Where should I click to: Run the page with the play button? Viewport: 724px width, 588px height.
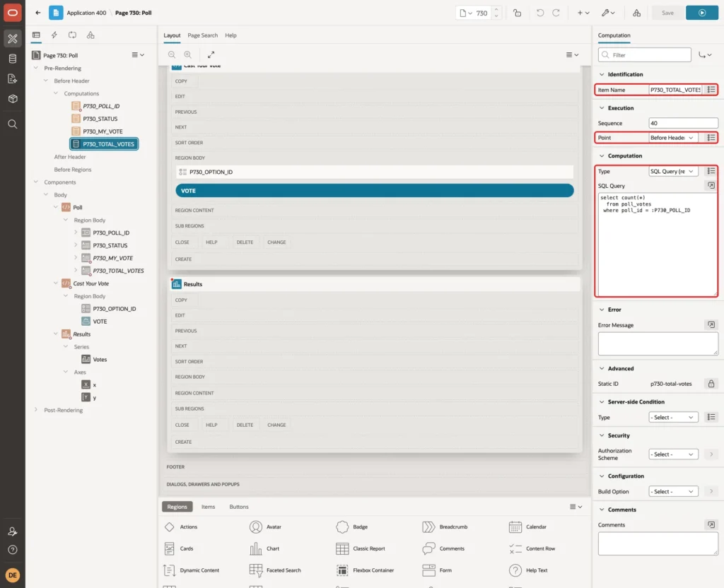tap(701, 13)
